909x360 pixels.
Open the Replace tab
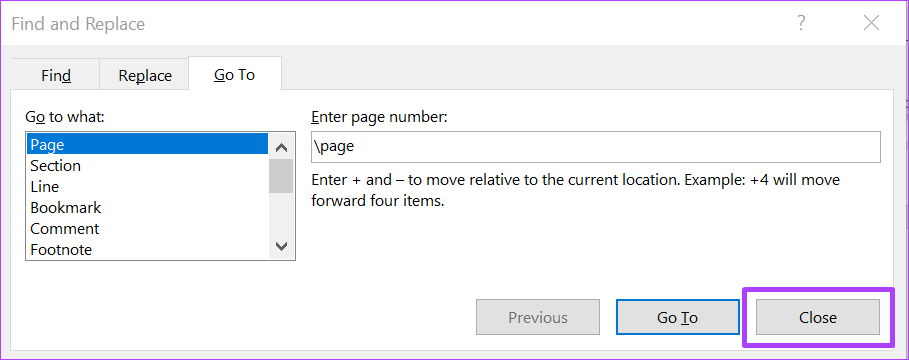tap(145, 75)
